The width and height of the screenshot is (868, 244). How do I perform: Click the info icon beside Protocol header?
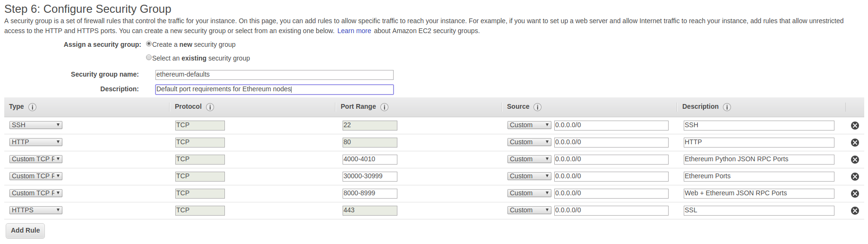pos(210,107)
